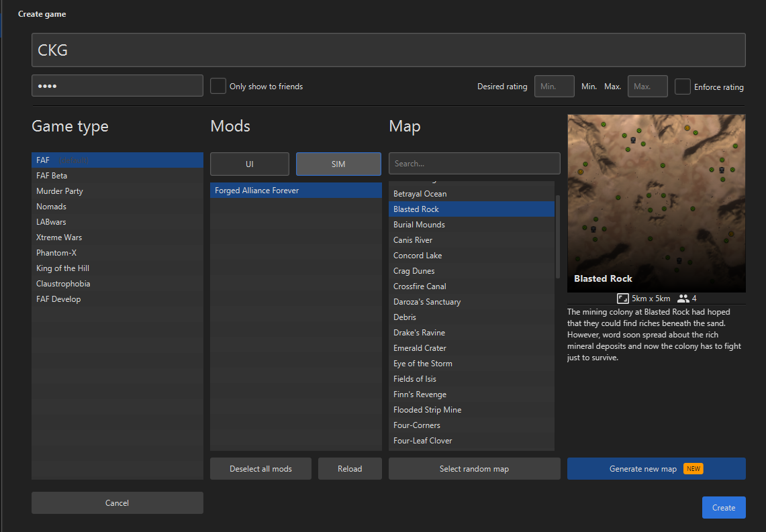This screenshot has width=766, height=532.
Task: Select Concord Lake map
Action: (471, 255)
